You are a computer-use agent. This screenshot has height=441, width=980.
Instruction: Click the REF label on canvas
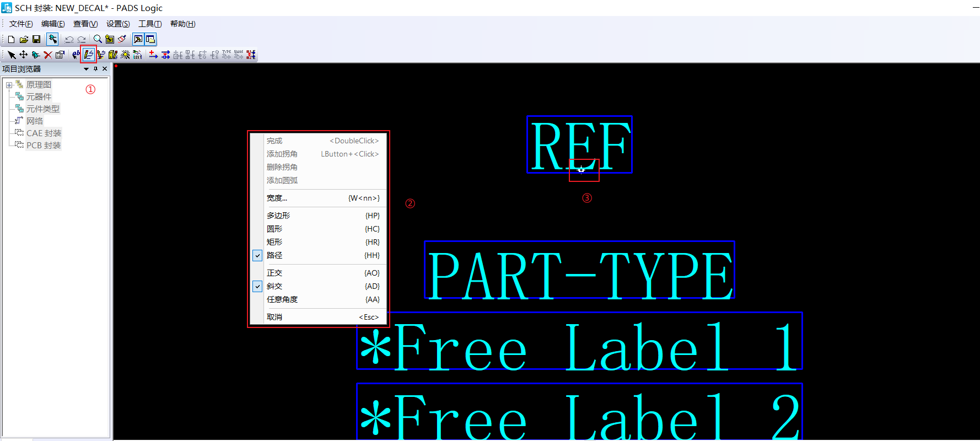[x=579, y=145]
